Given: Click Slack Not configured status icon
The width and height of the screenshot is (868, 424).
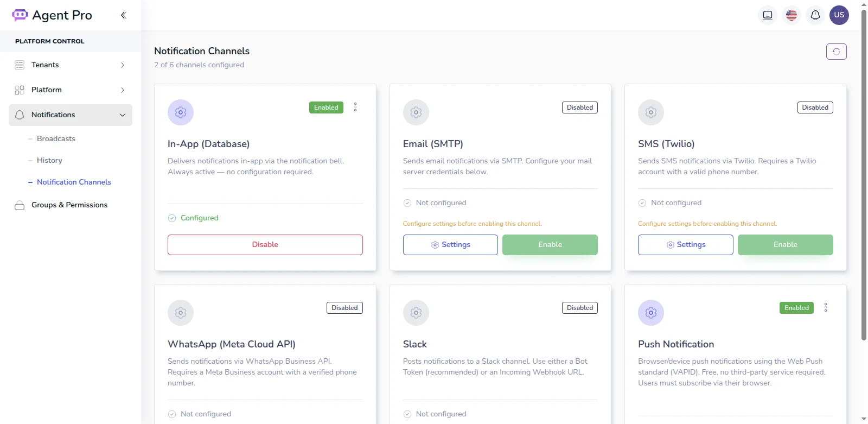Looking at the screenshot, I should pyautogui.click(x=407, y=414).
